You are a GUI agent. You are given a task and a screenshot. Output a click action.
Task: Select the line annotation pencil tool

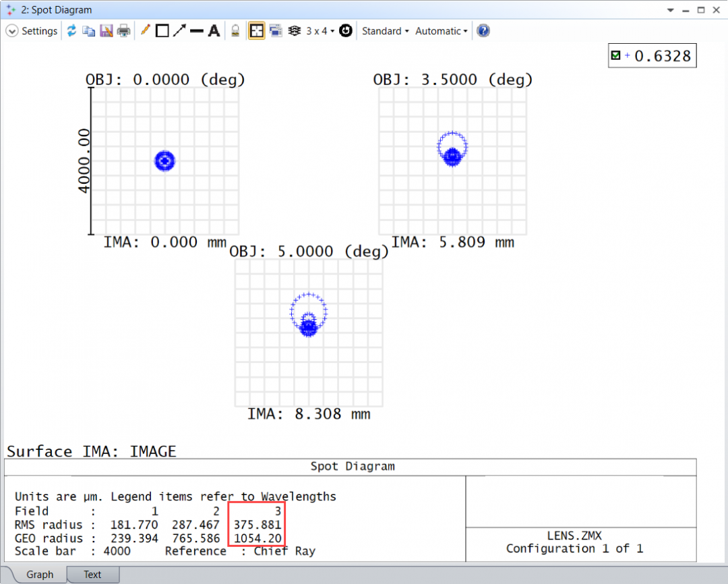pyautogui.click(x=144, y=30)
